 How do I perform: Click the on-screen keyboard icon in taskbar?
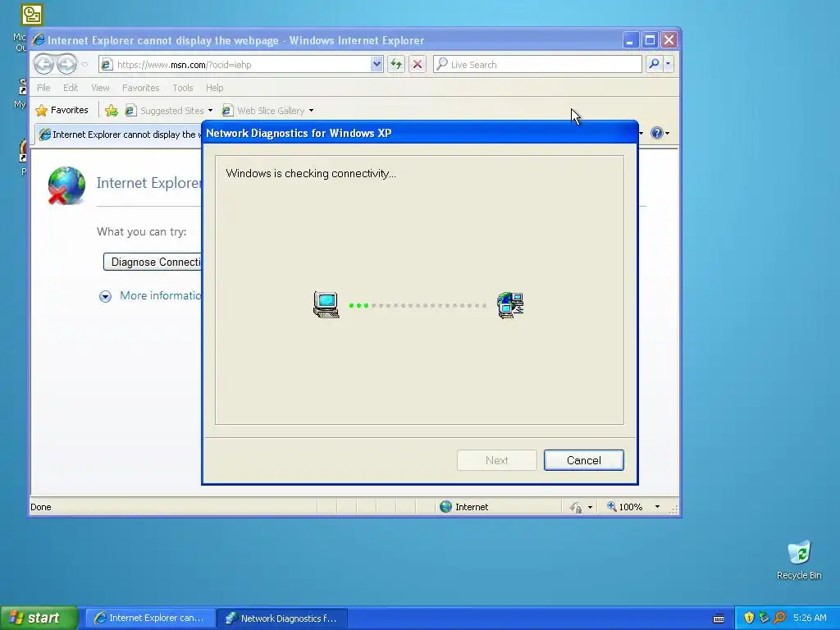point(719,619)
